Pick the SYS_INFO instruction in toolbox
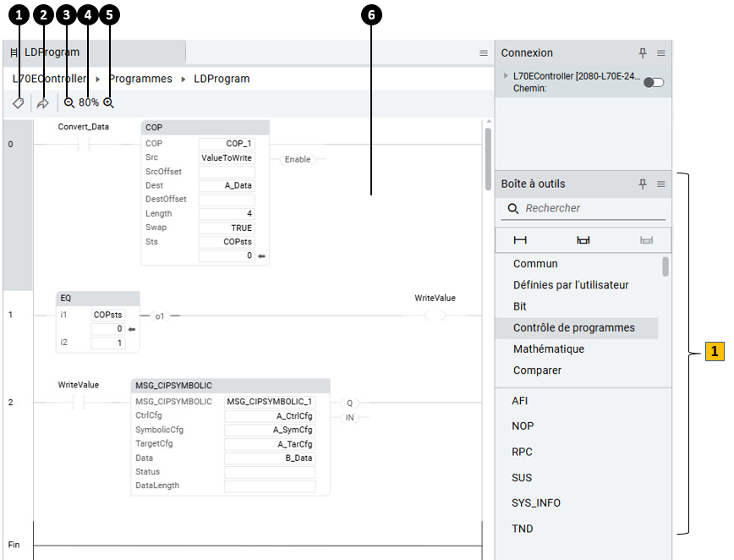The width and height of the screenshot is (734, 560). [536, 502]
